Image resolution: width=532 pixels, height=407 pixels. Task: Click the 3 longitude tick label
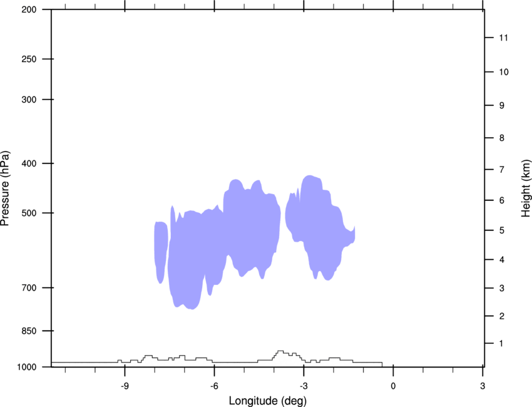pos(483,386)
